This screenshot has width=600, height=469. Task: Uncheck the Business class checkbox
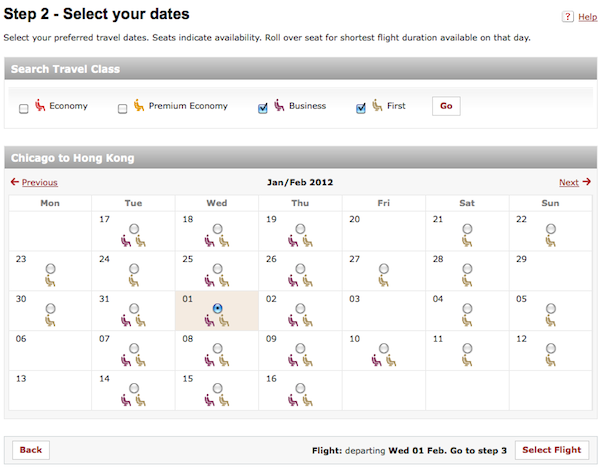point(263,108)
